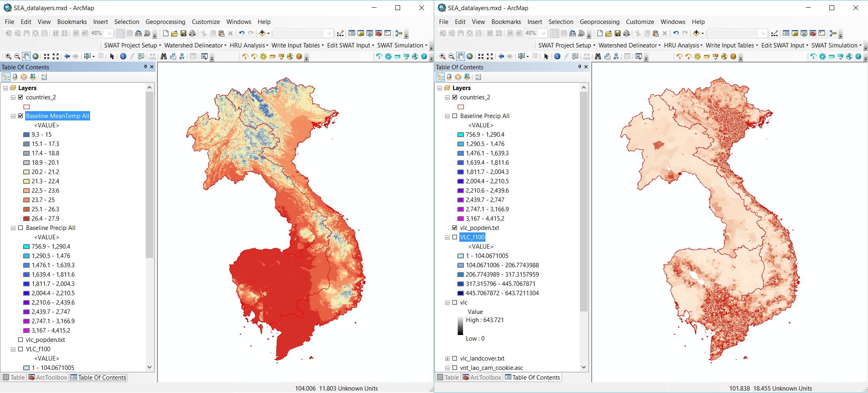868x393 pixels.
Task: Select Zoom In tool in left window
Action: (8, 56)
